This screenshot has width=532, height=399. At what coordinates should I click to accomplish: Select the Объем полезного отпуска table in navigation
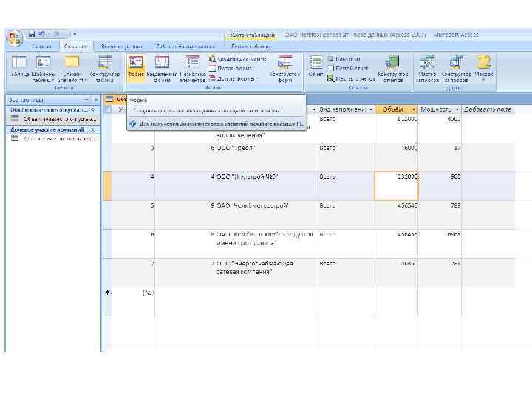54,119
